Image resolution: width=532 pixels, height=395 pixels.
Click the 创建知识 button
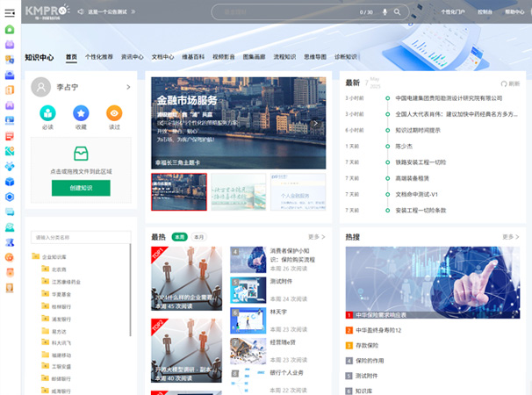pos(81,188)
